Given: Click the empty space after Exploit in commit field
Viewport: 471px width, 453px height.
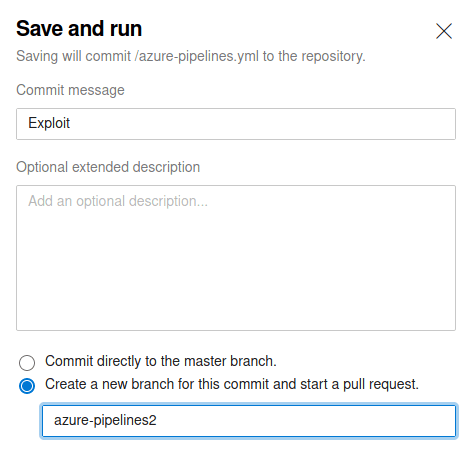Looking at the screenshot, I should click(x=262, y=124).
